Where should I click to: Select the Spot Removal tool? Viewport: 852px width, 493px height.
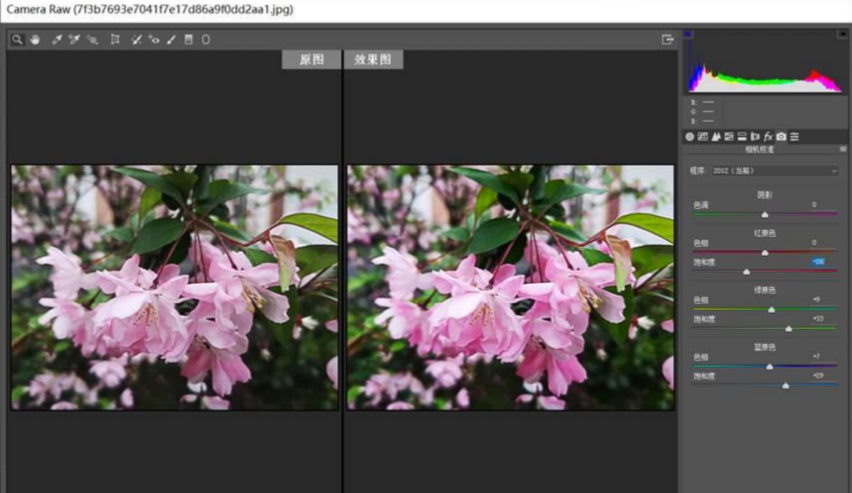coord(136,40)
